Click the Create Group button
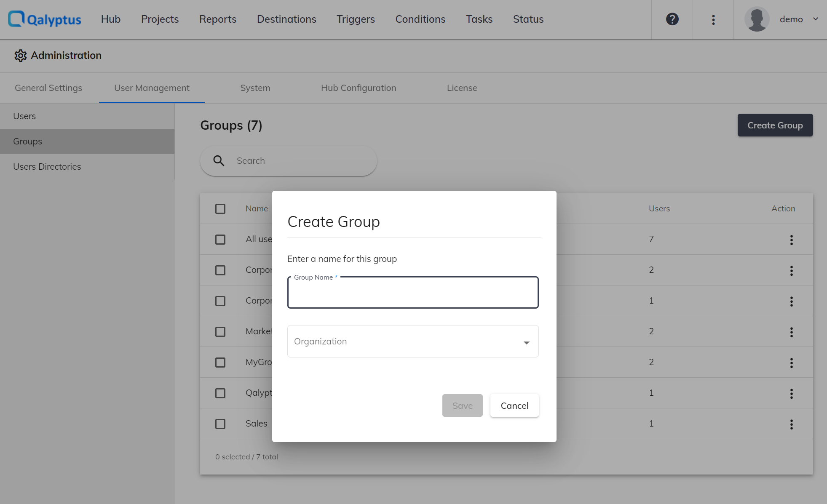The width and height of the screenshot is (827, 504). 775,125
